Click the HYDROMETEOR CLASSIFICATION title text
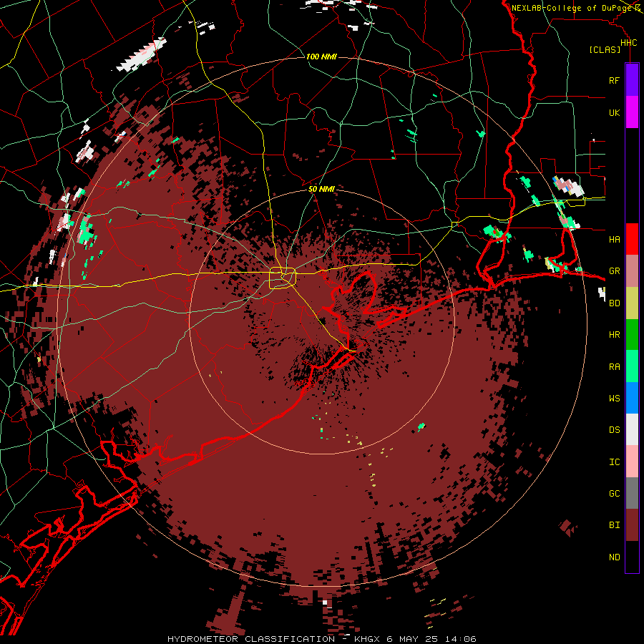The width and height of the screenshot is (644, 644). [x=251, y=639]
